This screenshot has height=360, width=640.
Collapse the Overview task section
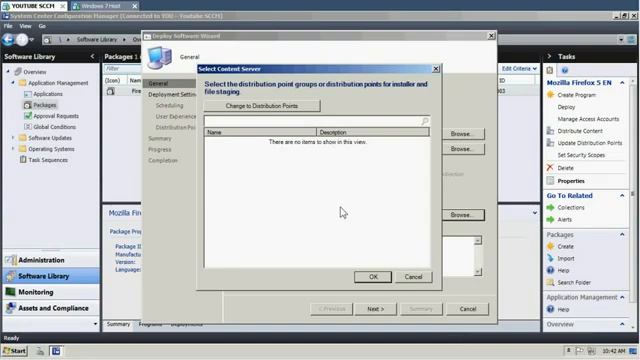[x=622, y=324]
